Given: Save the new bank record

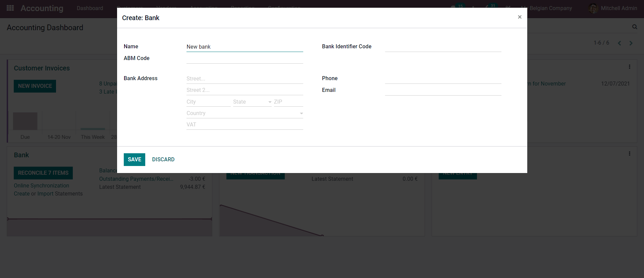Looking at the screenshot, I should coord(134,160).
